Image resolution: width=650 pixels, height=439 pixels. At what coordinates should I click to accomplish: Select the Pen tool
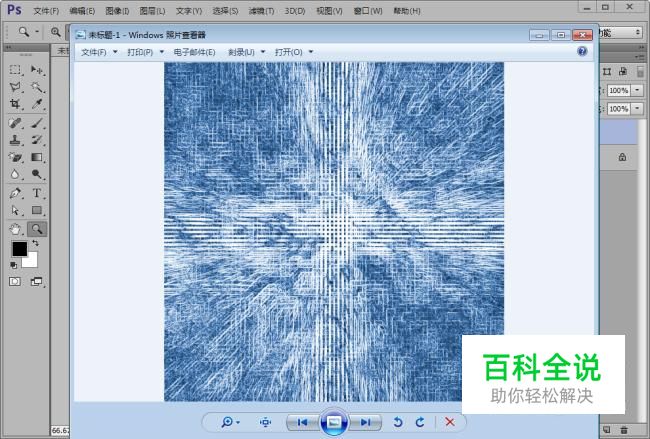click(15, 193)
